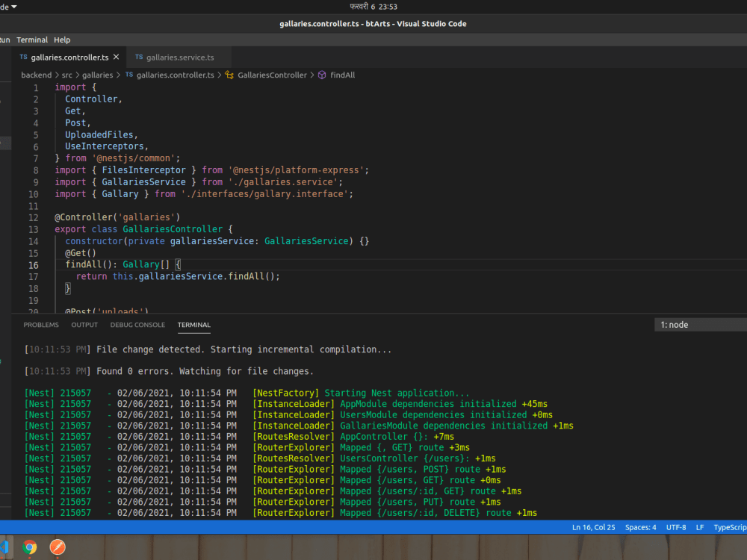Click 'UseInterceptors' on line 6

(x=105, y=146)
